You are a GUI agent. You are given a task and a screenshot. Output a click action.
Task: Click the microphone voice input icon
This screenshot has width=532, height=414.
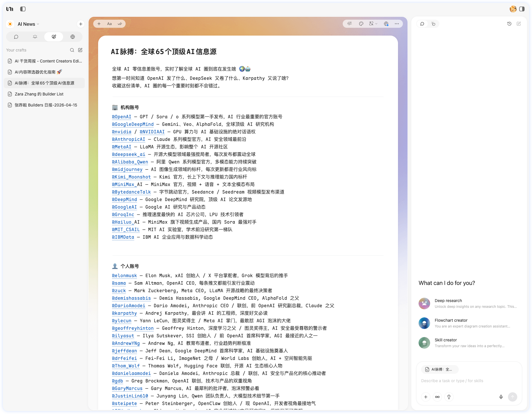point(501,397)
